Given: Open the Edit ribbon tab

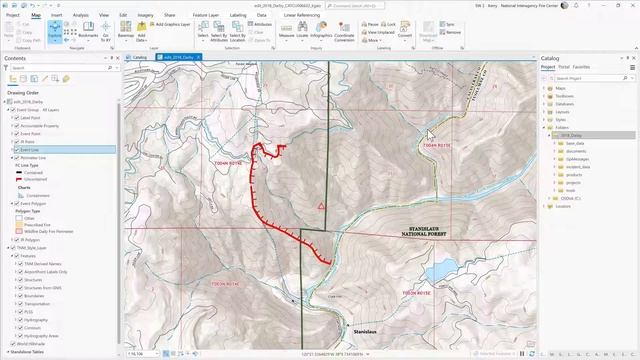Looking at the screenshot, I should pyautogui.click(x=123, y=15).
